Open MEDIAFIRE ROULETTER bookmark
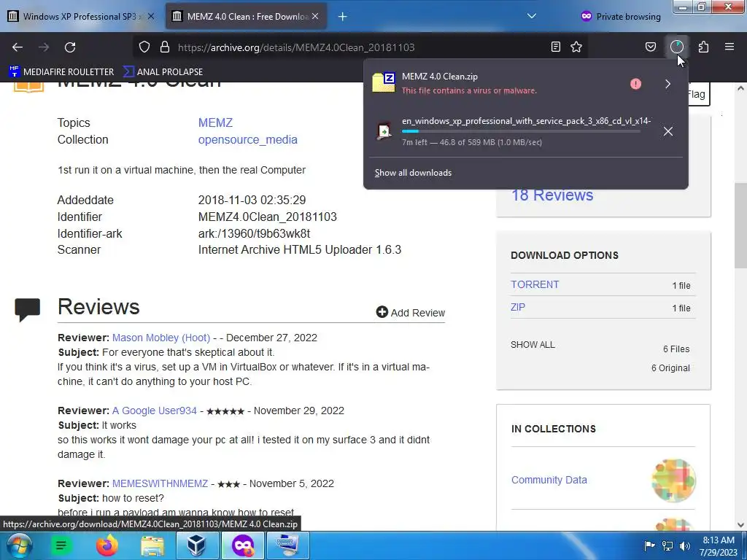 [61, 72]
